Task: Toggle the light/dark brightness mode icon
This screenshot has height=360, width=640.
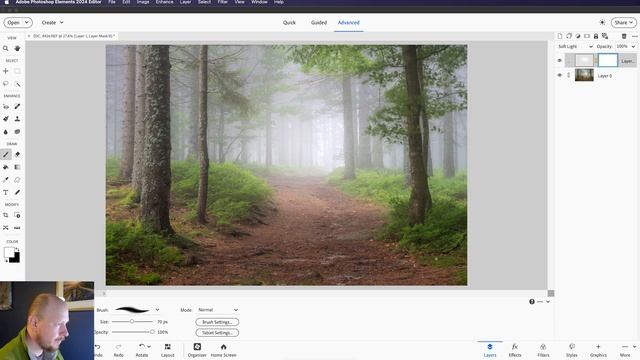Action: pos(602,22)
